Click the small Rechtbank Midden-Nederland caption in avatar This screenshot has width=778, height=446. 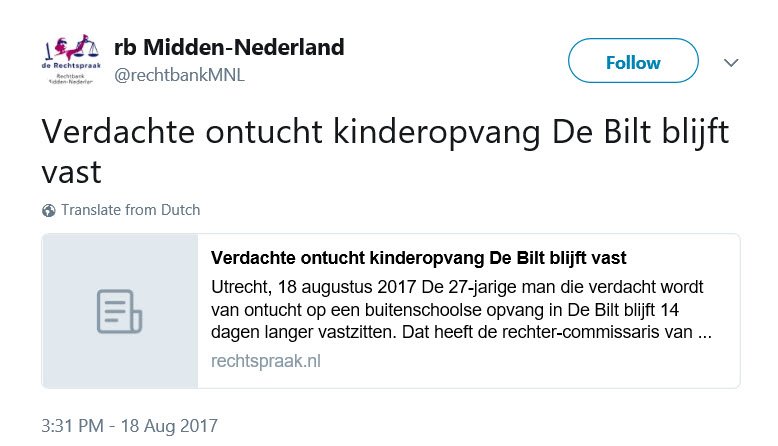point(70,79)
